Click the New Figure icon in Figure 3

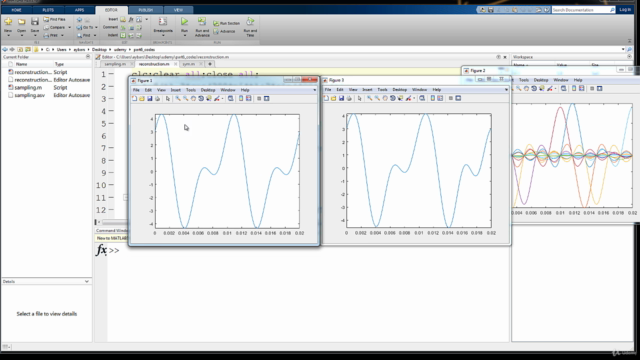326,98
